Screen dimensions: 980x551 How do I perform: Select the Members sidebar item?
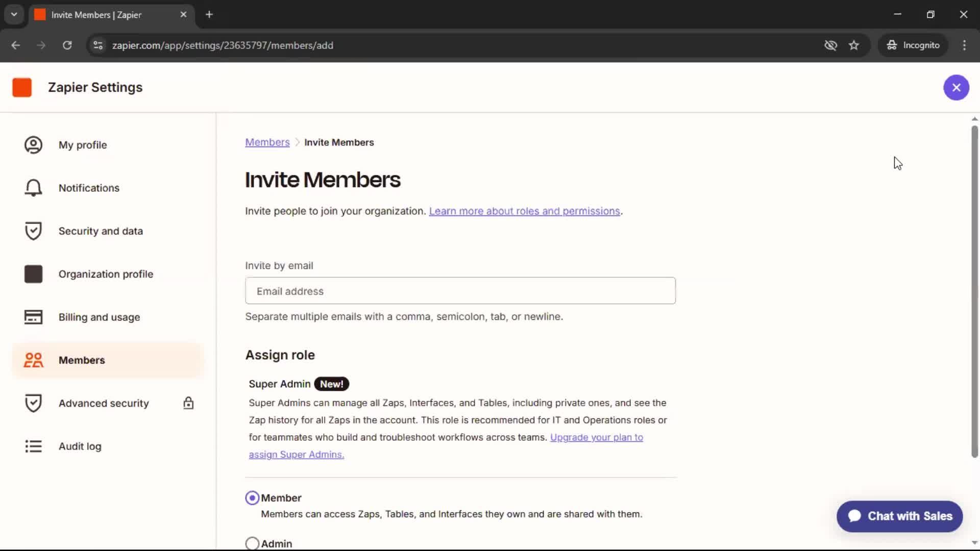coord(108,360)
